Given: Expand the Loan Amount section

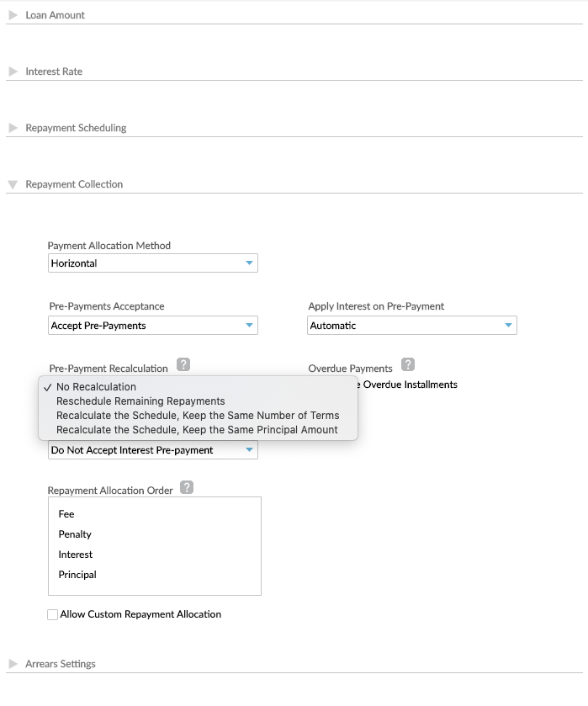Looking at the screenshot, I should point(13,14).
